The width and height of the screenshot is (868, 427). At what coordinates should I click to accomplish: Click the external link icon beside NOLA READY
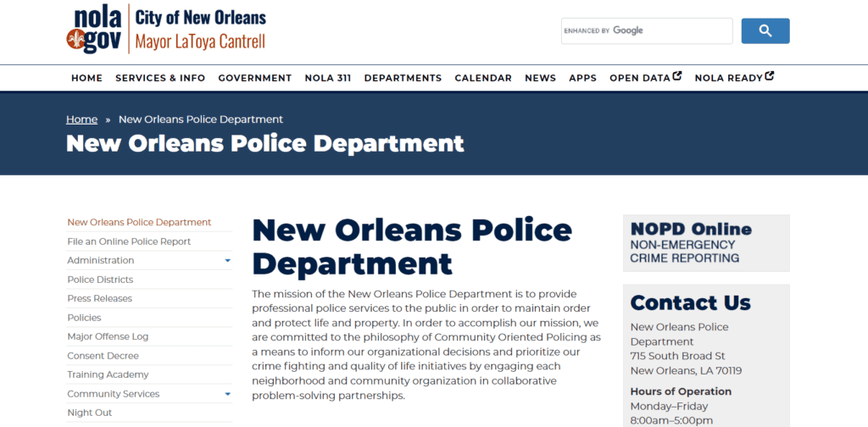(x=770, y=76)
